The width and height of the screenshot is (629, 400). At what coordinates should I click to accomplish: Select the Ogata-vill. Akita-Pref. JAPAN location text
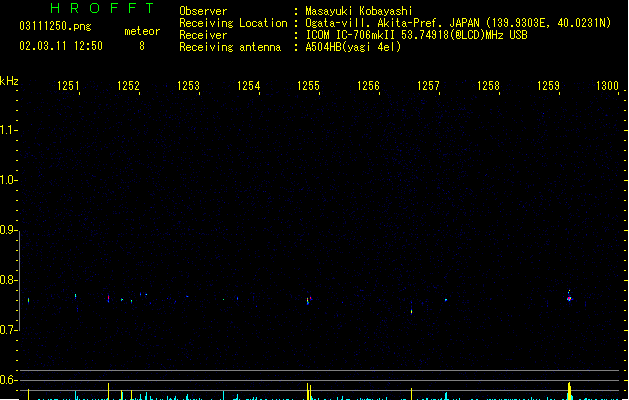(x=458, y=23)
